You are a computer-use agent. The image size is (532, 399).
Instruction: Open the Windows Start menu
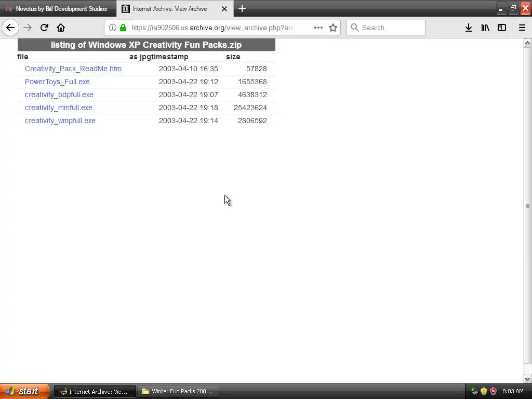[x=25, y=391]
